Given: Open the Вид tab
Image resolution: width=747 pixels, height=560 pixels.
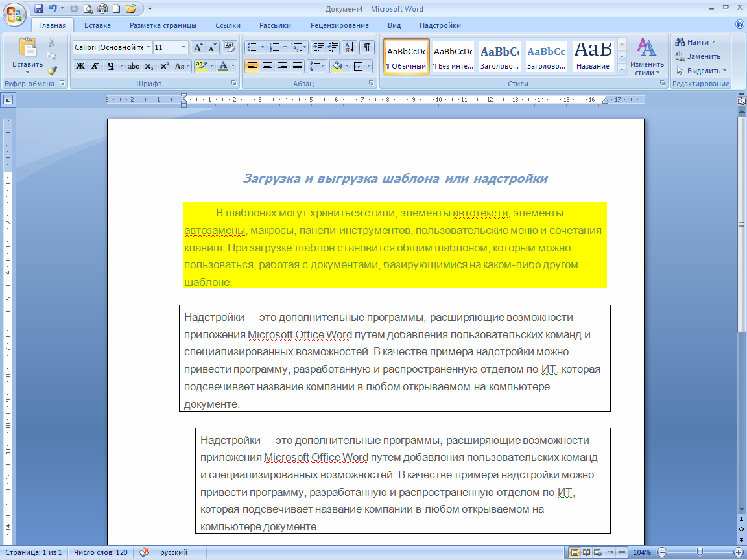Looking at the screenshot, I should tap(394, 25).
